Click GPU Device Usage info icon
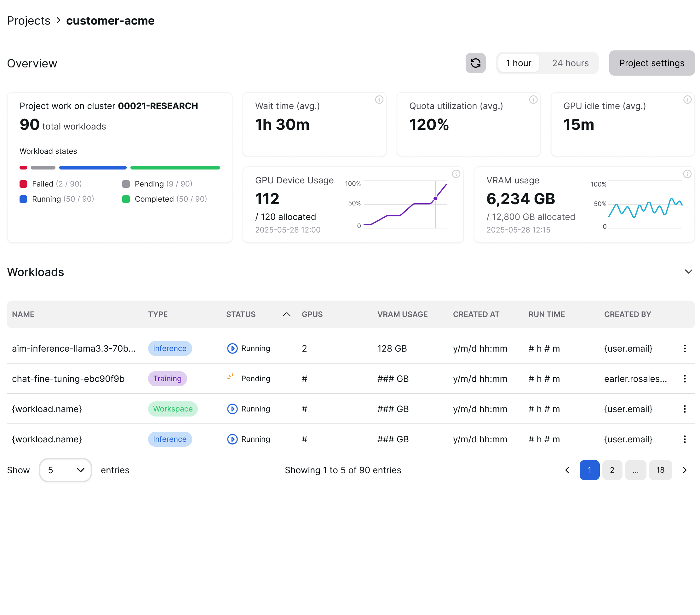Screen dimensions: 700x615 [x=456, y=174]
